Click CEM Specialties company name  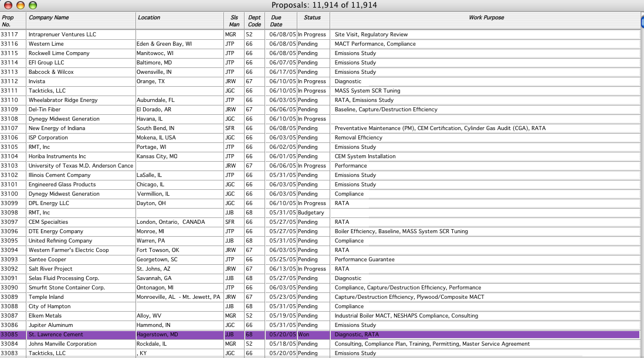(48, 222)
